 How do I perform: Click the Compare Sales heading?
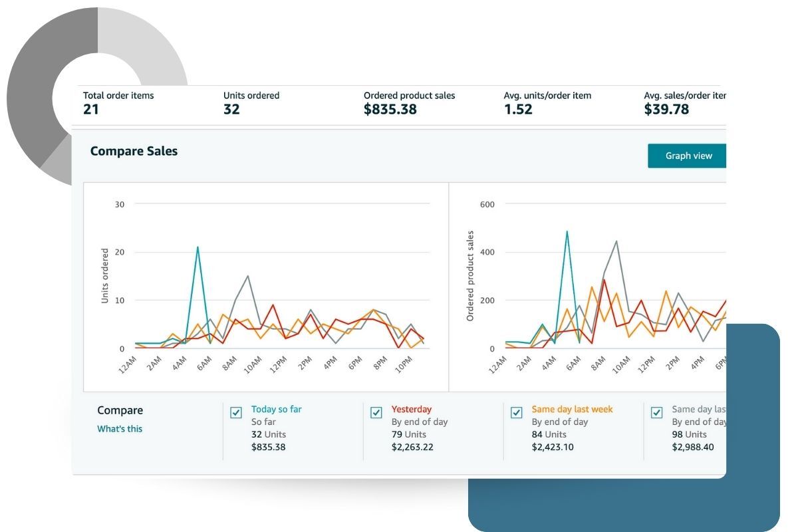click(134, 151)
